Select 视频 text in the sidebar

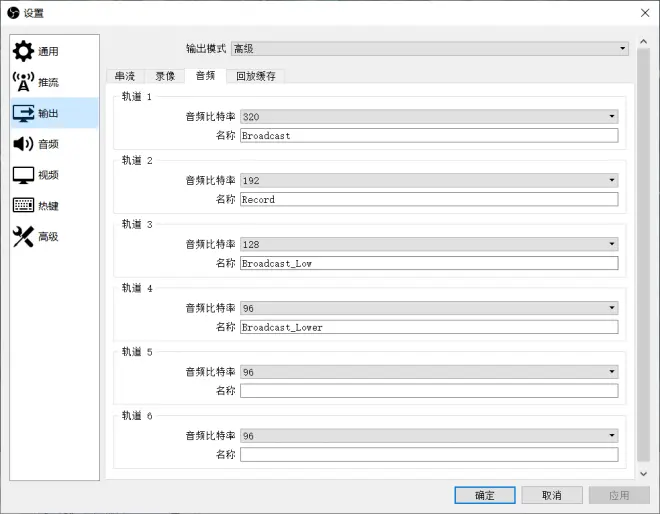48,175
